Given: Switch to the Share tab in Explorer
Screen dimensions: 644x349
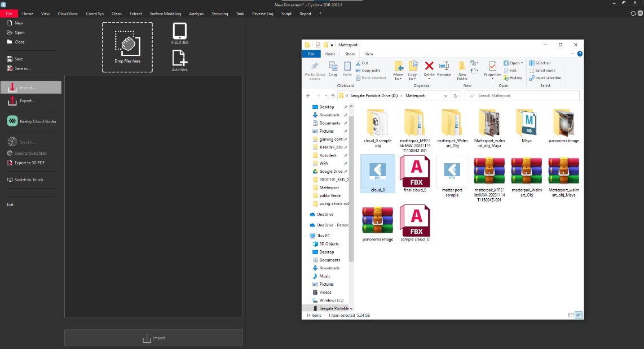Looking at the screenshot, I should click(350, 54).
